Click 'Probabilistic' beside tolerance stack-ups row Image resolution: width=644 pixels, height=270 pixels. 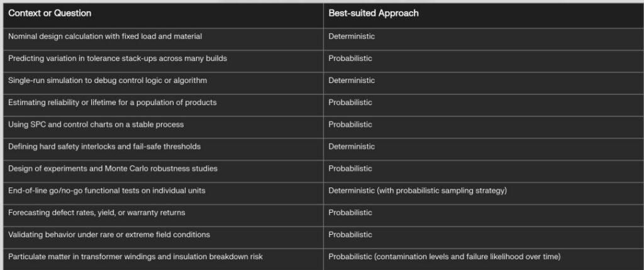pyautogui.click(x=350, y=59)
